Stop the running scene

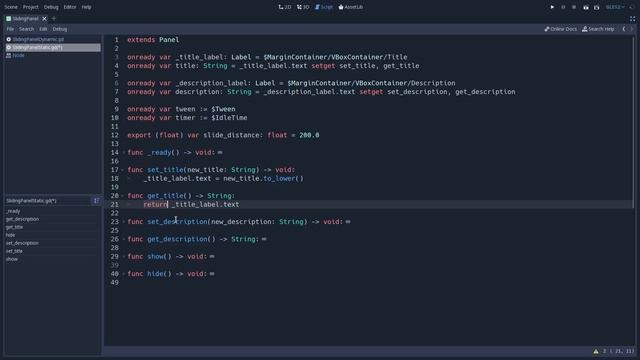coord(574,7)
